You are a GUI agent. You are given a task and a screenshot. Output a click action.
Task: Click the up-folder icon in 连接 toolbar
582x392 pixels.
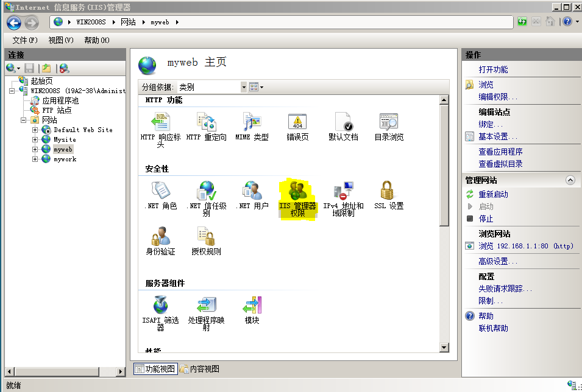[46, 68]
